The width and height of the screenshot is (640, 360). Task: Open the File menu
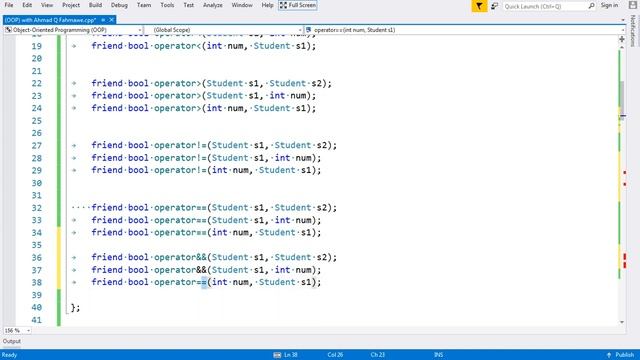[x=9, y=5]
